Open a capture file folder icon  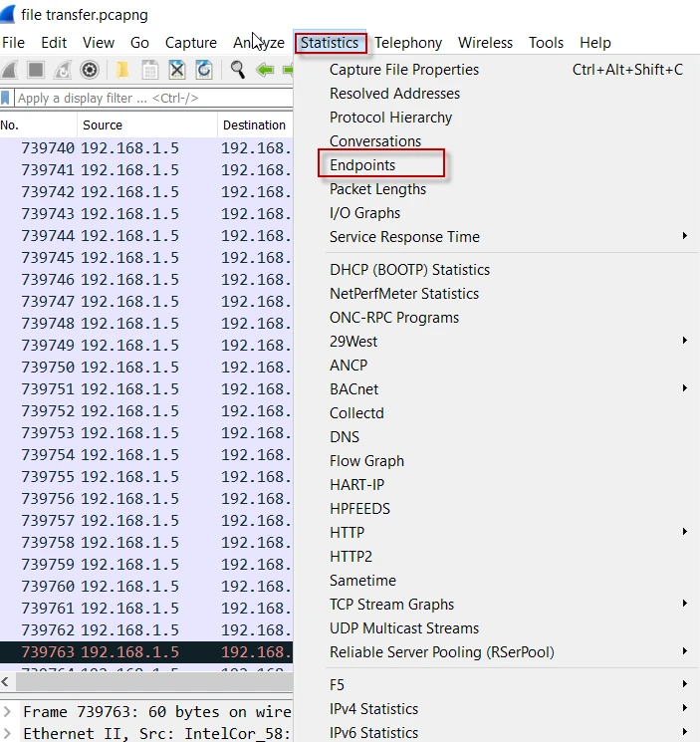(122, 70)
